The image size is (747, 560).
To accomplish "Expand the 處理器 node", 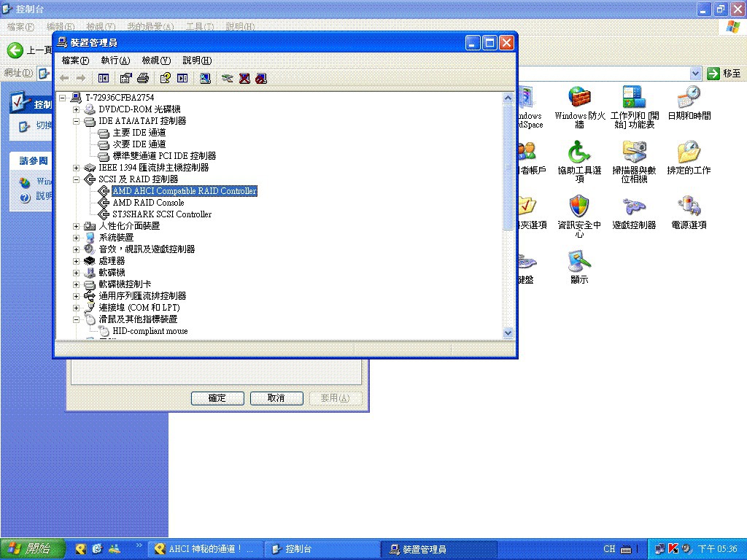I will (x=76, y=261).
